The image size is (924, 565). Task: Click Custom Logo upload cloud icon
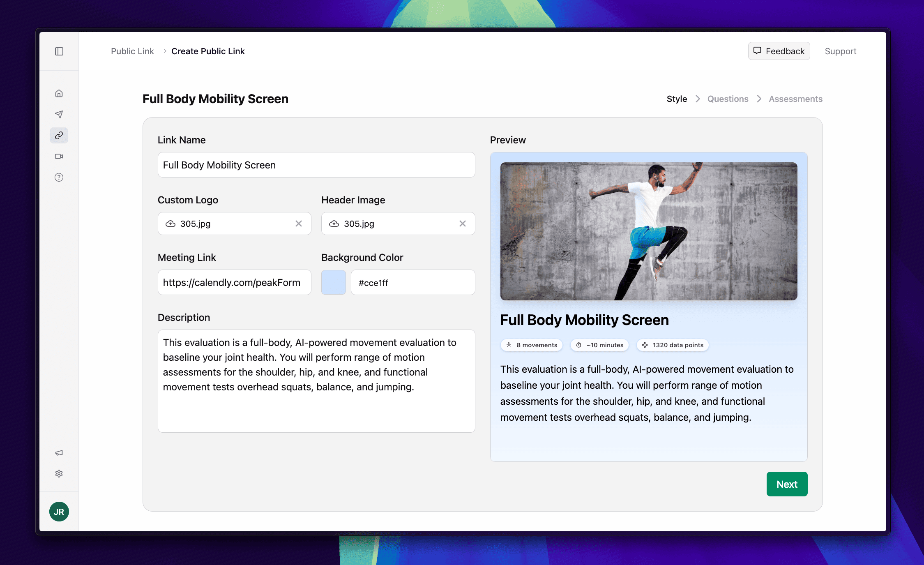coord(171,224)
